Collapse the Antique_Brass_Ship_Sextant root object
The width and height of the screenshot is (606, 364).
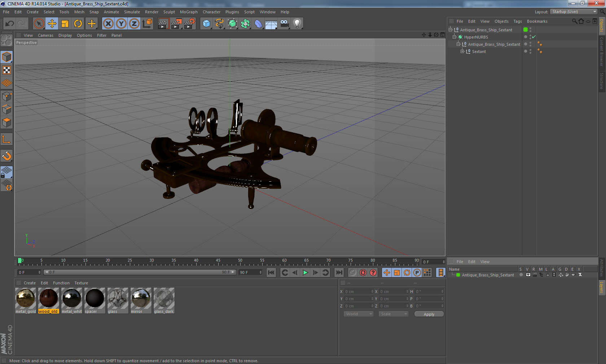pos(451,30)
